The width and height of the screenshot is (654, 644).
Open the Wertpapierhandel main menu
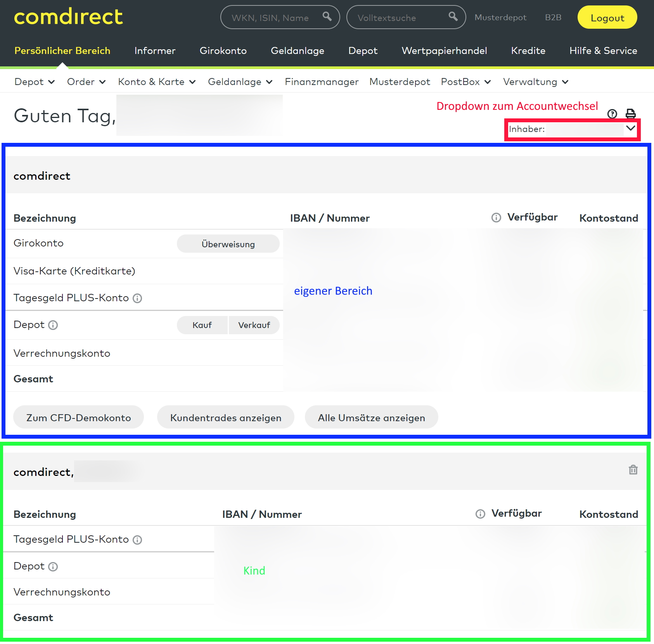pos(444,51)
